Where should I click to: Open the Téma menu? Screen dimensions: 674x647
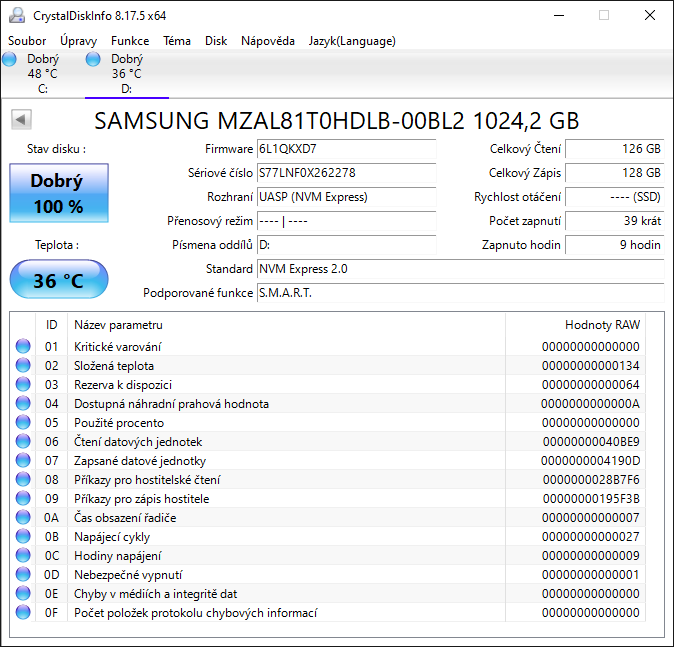click(177, 41)
